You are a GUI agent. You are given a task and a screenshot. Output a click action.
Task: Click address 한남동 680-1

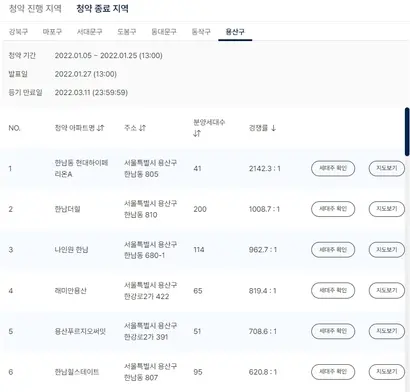coord(145,256)
